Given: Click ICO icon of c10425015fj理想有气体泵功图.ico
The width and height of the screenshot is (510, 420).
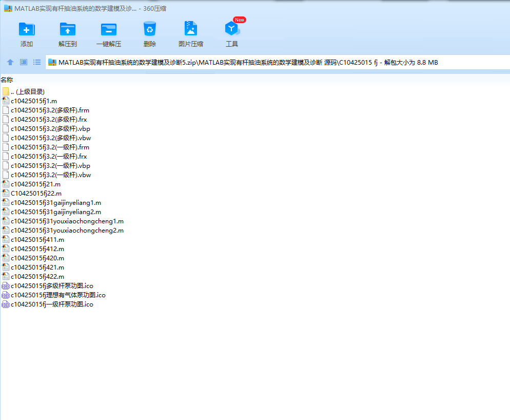Looking at the screenshot, I should 6,295.
